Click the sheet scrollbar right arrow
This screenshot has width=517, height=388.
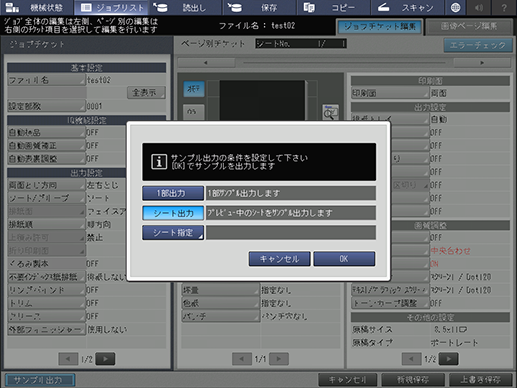(482, 63)
